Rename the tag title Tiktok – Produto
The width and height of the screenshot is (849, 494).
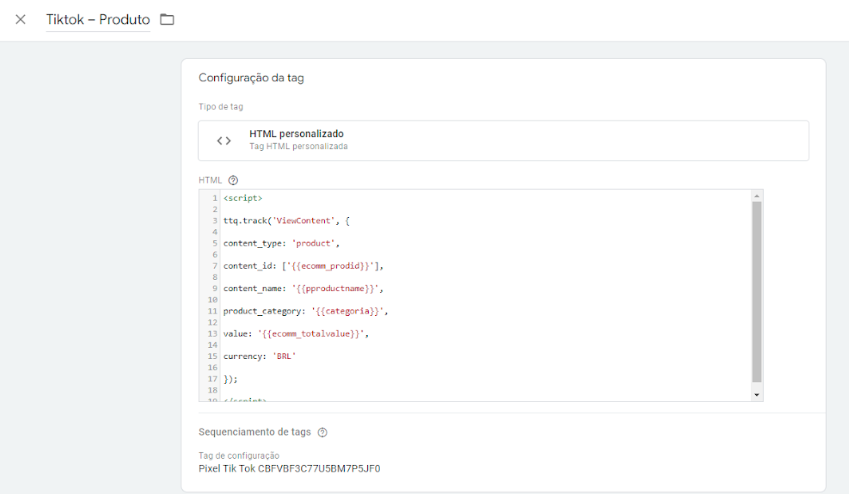pyautogui.click(x=98, y=20)
